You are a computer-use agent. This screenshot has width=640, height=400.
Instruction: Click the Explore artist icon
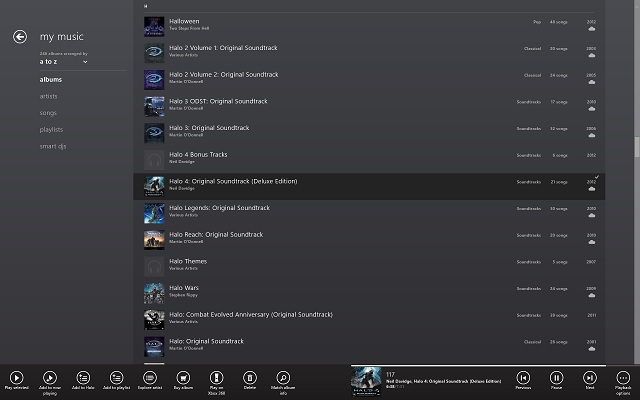pyautogui.click(x=150, y=378)
